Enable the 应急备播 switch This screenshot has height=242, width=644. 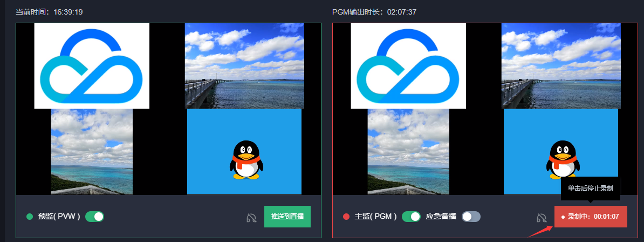coord(471,217)
